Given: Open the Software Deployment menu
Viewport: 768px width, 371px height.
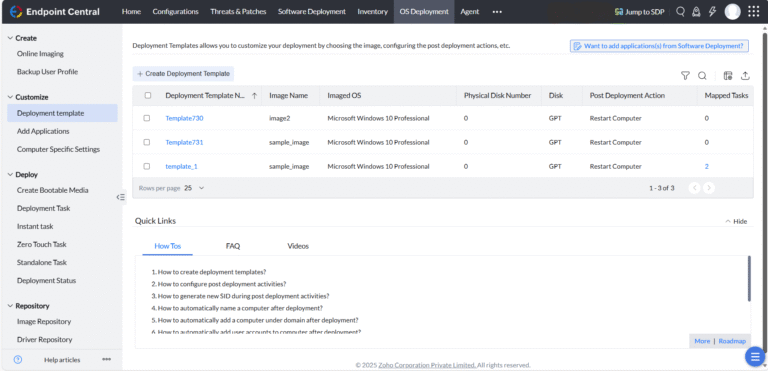Looking at the screenshot, I should pyautogui.click(x=312, y=12).
